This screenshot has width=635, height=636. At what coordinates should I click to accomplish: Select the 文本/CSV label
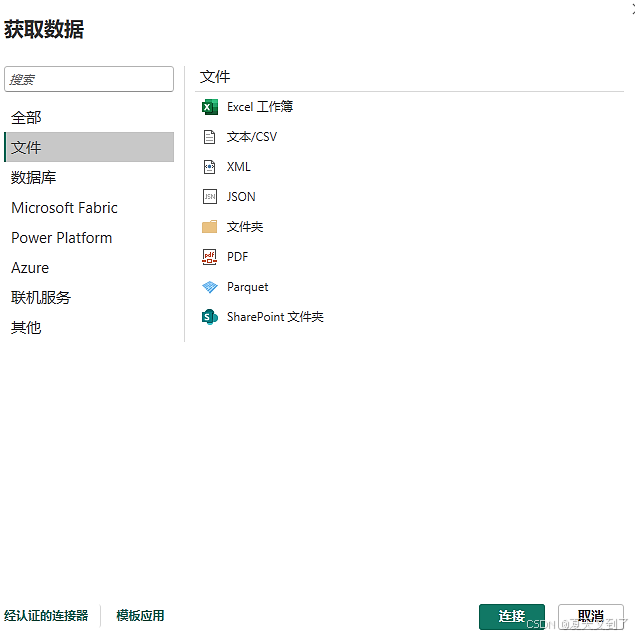[252, 137]
